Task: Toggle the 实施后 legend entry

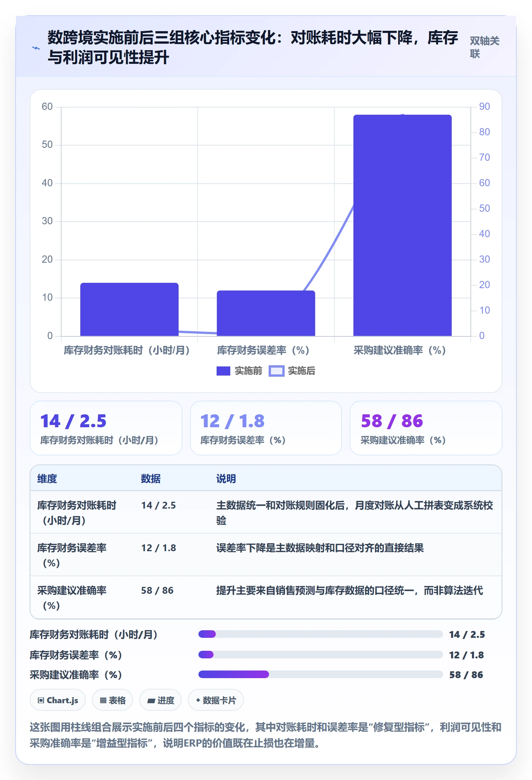Action: pyautogui.click(x=292, y=371)
